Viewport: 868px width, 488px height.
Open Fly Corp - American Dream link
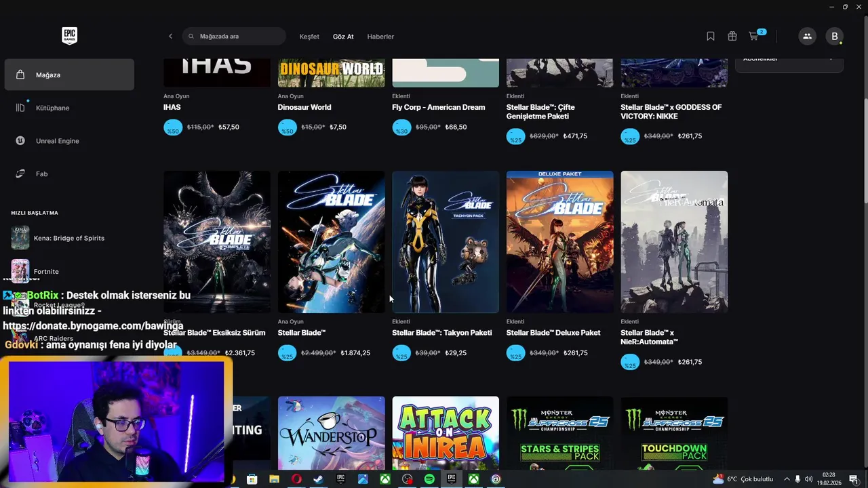coord(439,107)
